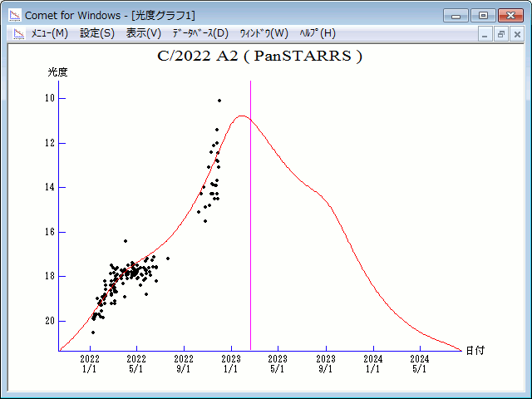Click the topmost observation point near magnitude 10
Screen dimensions: 532x399
pyautogui.click(x=219, y=101)
